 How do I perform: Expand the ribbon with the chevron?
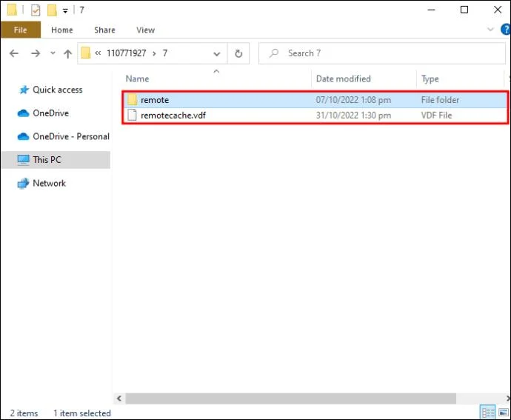click(x=490, y=30)
